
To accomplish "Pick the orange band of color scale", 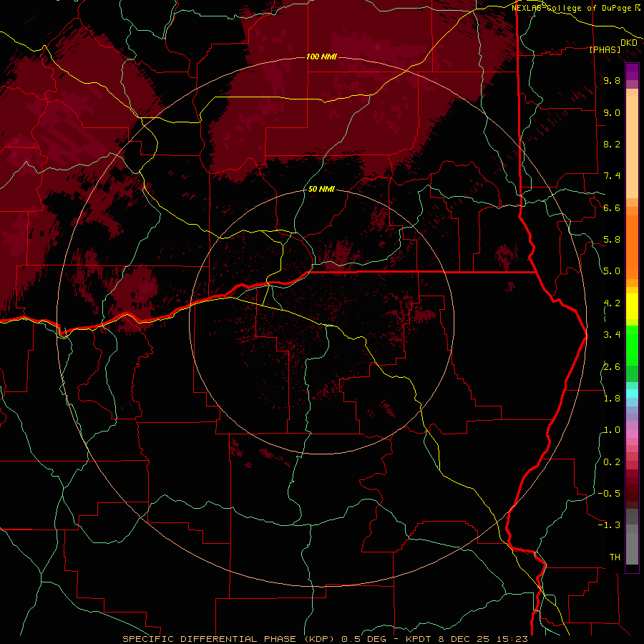I will [632, 246].
